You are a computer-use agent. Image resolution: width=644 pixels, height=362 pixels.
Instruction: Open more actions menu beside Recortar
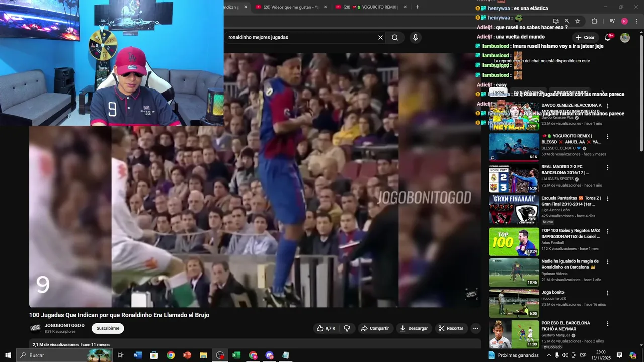[475, 328]
